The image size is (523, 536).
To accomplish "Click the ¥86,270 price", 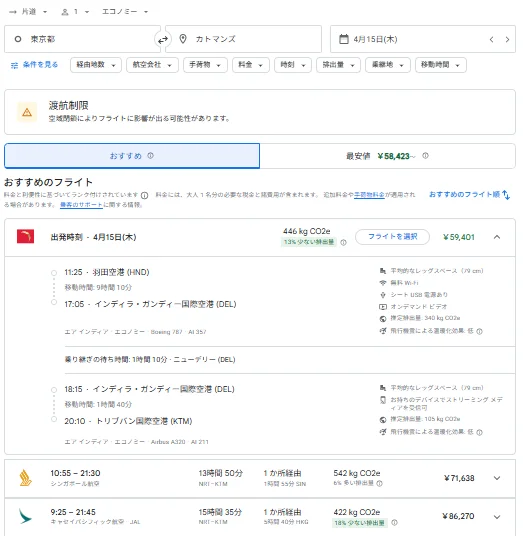I will point(458,516).
